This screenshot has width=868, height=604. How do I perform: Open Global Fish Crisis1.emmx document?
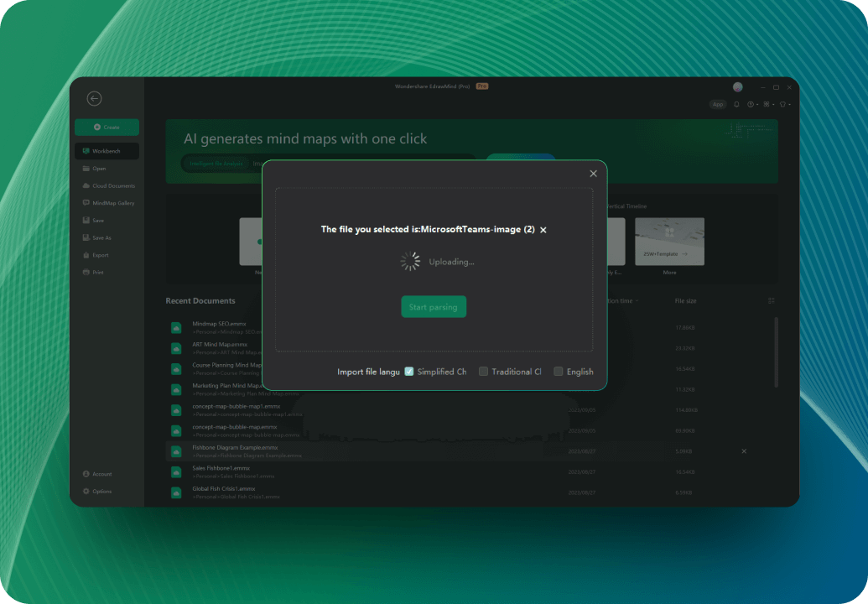click(x=224, y=489)
